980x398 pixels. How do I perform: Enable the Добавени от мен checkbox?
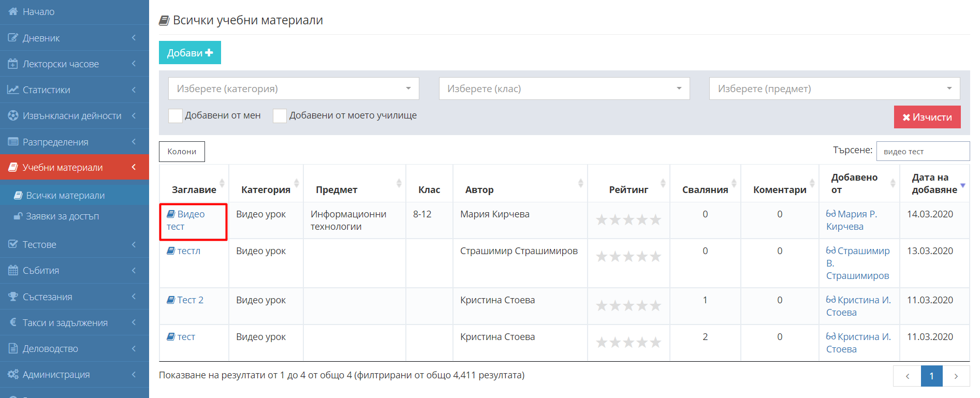click(x=175, y=116)
